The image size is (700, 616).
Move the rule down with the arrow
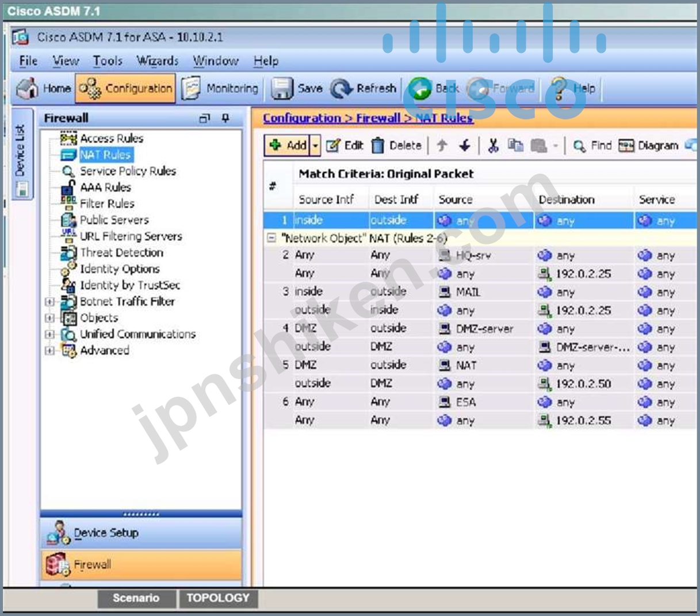coord(465,146)
